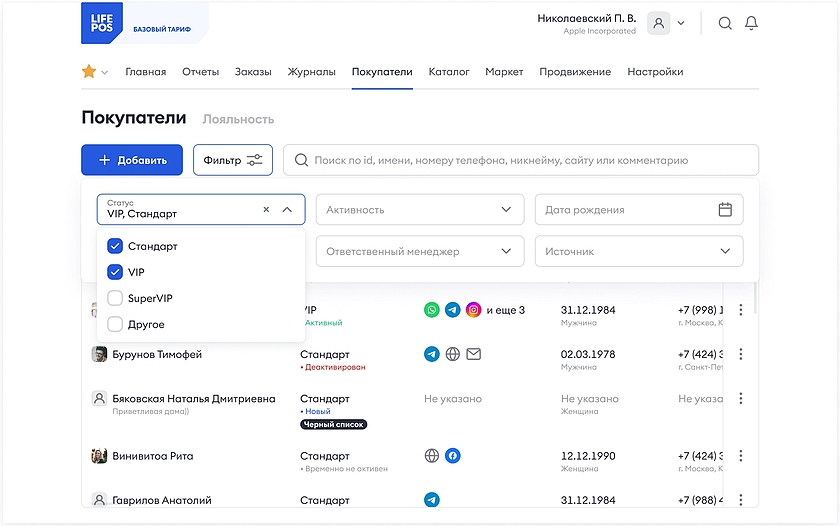Screen dimensions: 840x526
Task: Click email icon in Бурунов Тимофей row
Action: click(474, 354)
